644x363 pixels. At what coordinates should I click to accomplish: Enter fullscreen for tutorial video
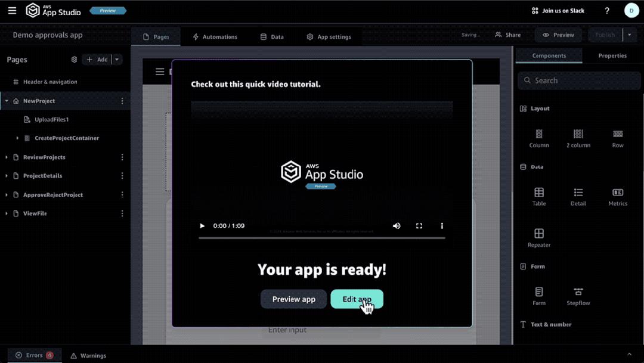click(x=419, y=226)
